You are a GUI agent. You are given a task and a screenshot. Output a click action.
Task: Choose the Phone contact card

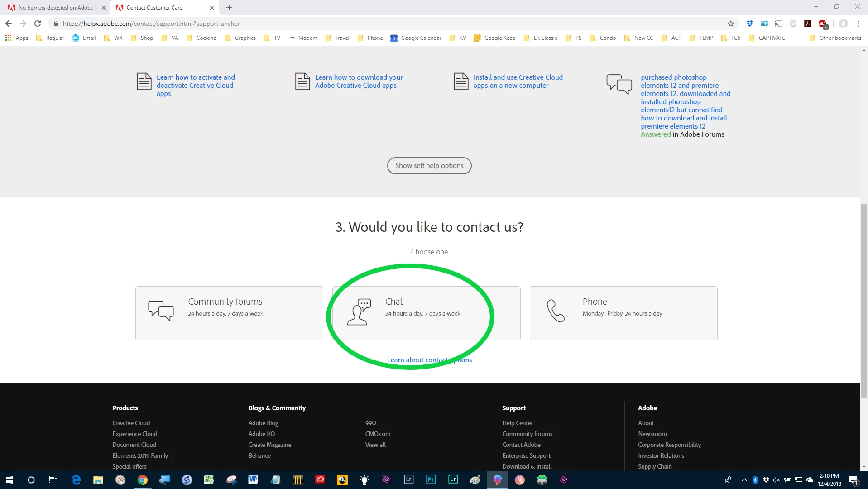[623, 313]
